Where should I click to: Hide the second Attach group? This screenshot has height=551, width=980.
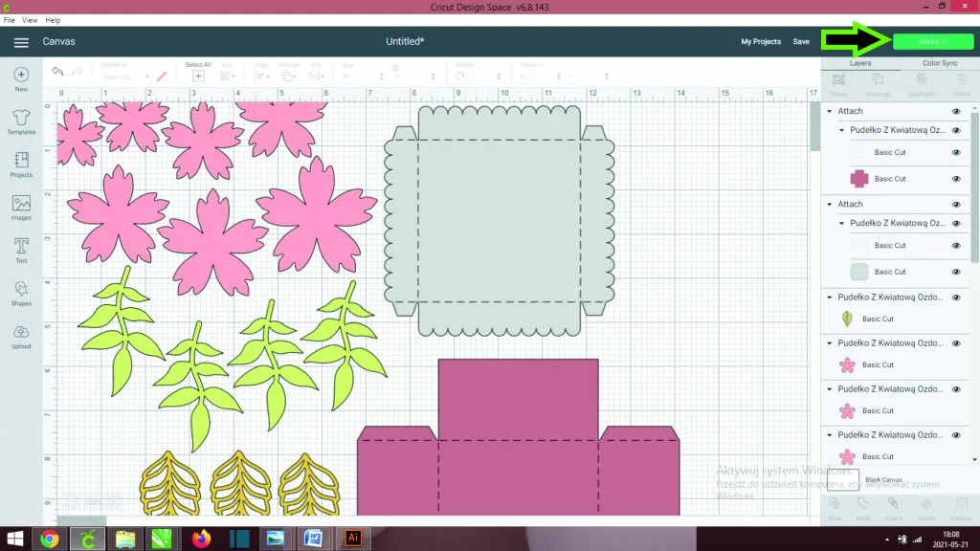pyautogui.click(x=956, y=205)
